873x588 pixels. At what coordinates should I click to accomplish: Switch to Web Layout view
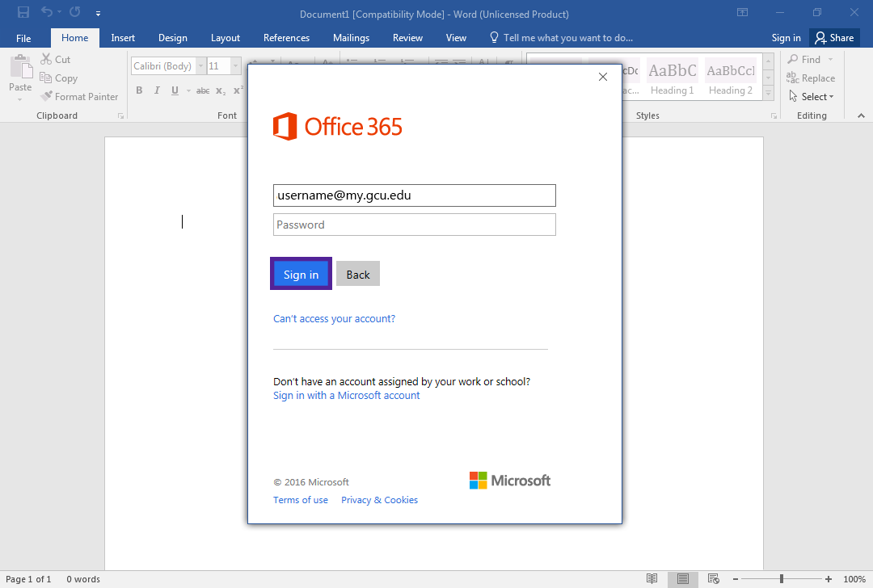coord(713,579)
